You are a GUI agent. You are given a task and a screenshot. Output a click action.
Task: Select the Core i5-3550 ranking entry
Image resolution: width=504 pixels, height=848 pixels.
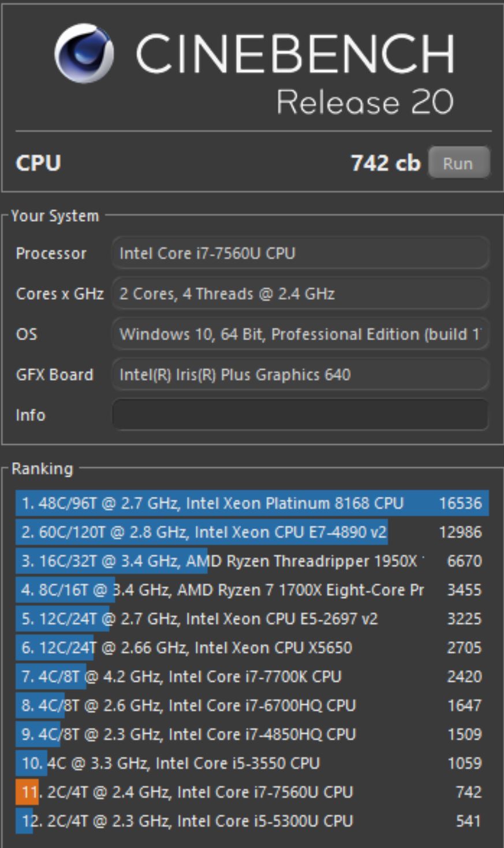(252, 763)
